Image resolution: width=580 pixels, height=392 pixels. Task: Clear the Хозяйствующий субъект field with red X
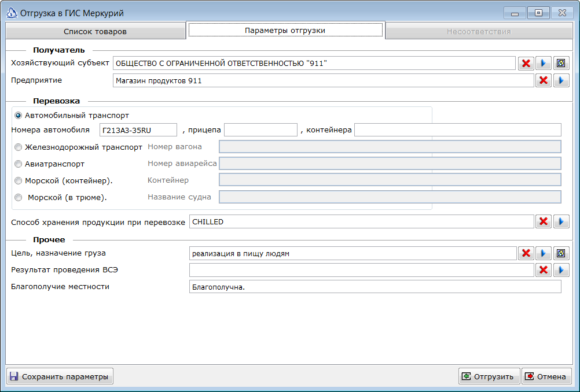click(x=526, y=63)
